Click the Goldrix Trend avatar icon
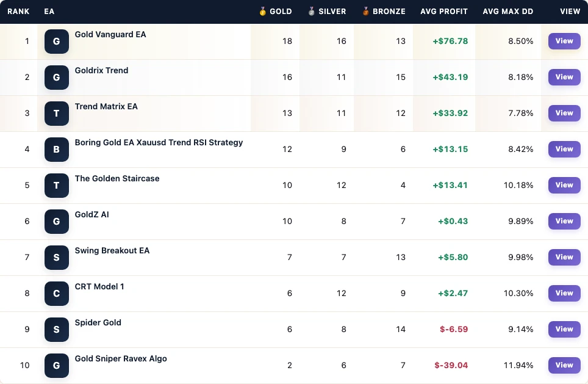 (x=57, y=78)
